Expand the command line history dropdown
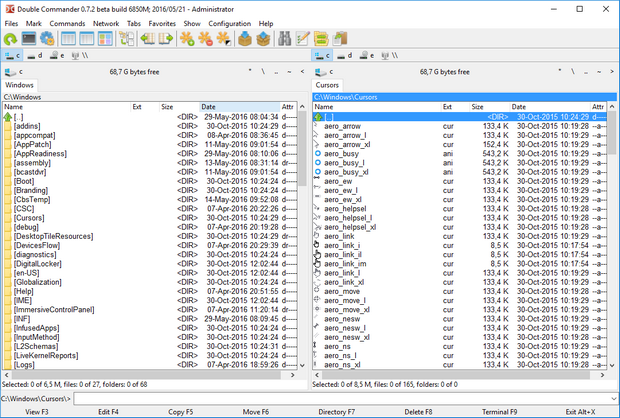This screenshot has width=620, height=418. [614, 399]
